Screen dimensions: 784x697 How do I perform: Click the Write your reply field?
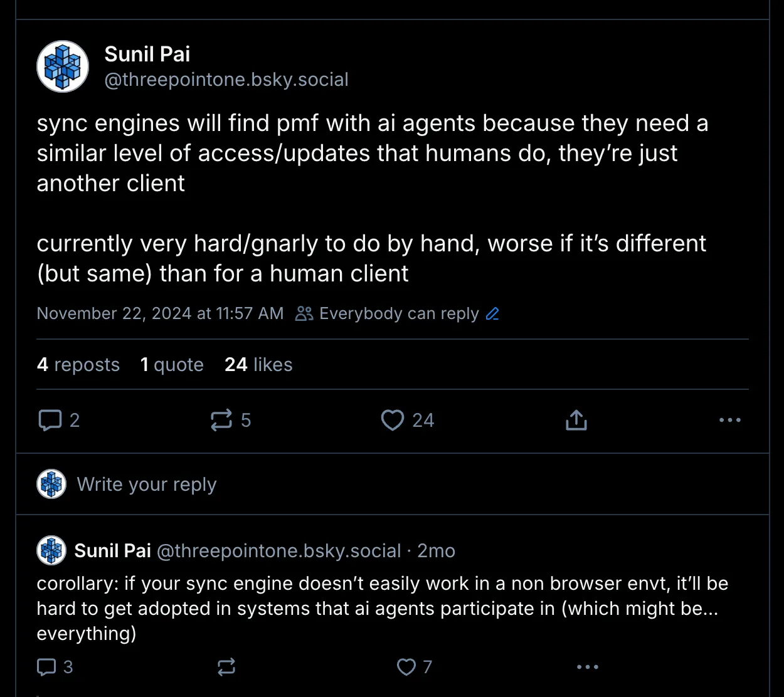pyautogui.click(x=147, y=485)
